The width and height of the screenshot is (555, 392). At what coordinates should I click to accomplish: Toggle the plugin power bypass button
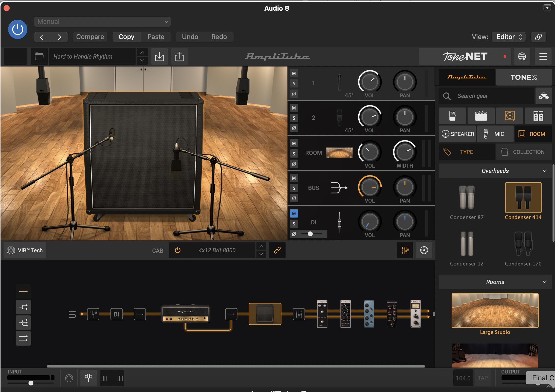click(18, 30)
